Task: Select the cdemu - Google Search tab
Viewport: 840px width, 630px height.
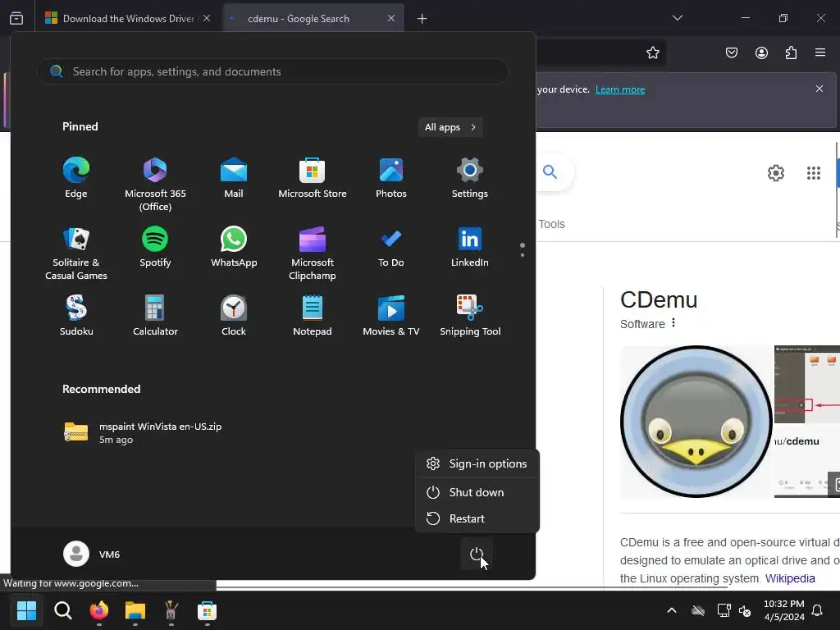Action: click(313, 18)
